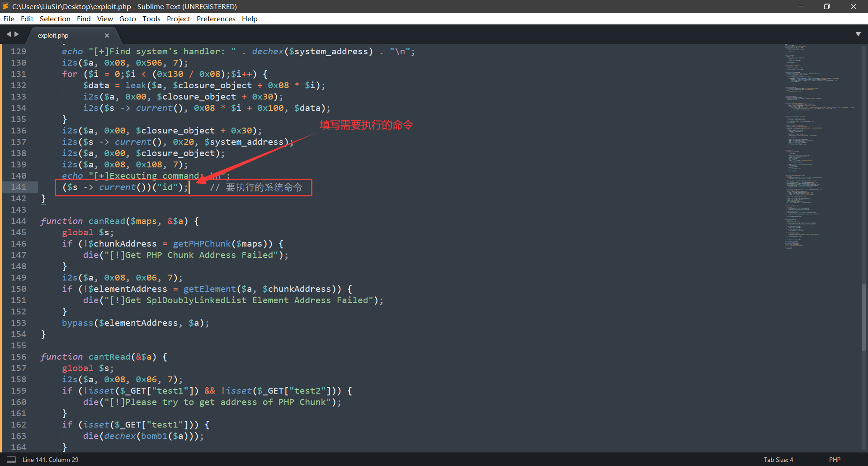Viewport: 868px width, 466px height.
Task: Close the exploit.php tab
Action: click(107, 35)
